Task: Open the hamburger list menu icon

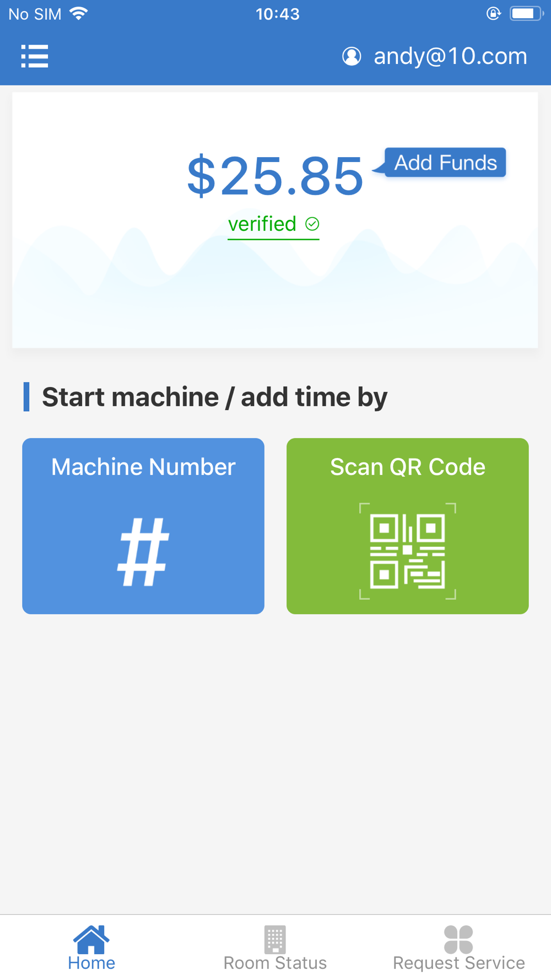Action: pyautogui.click(x=35, y=56)
